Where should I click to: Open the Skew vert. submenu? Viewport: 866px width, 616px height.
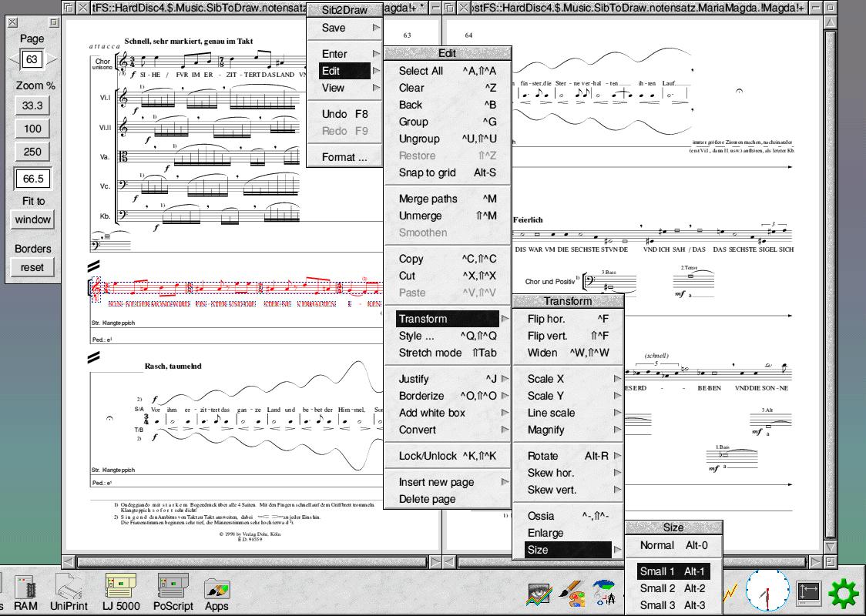(x=569, y=490)
